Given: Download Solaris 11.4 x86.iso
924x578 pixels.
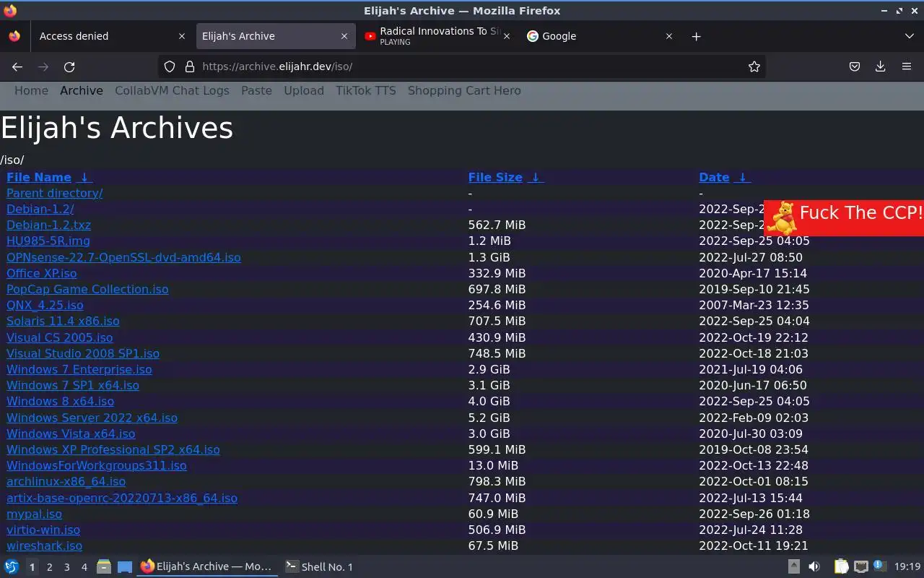Looking at the screenshot, I should (x=63, y=321).
